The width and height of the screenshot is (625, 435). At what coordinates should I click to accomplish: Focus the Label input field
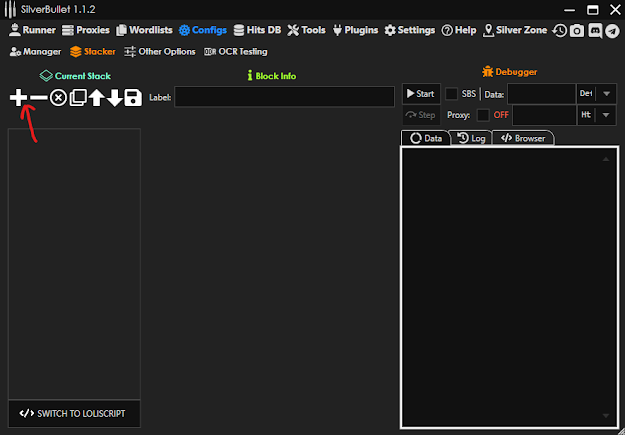(x=285, y=97)
